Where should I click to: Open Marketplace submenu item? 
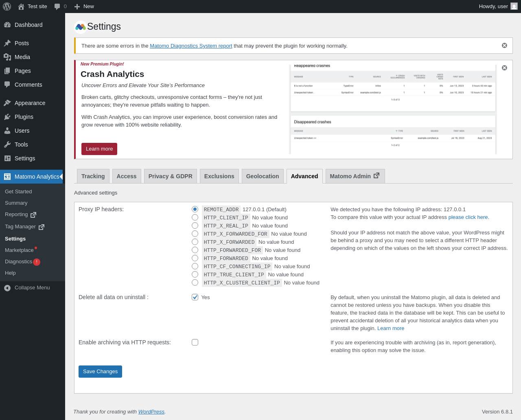pyautogui.click(x=33, y=250)
